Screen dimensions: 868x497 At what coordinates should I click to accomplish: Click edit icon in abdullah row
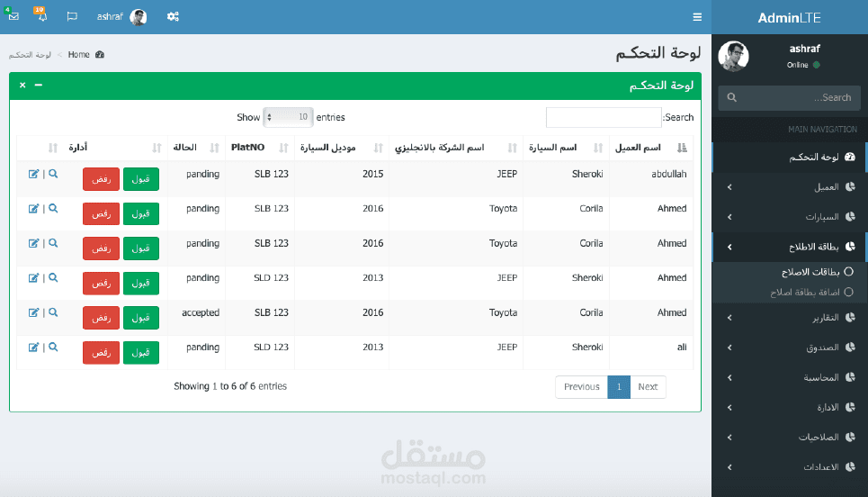pyautogui.click(x=34, y=174)
